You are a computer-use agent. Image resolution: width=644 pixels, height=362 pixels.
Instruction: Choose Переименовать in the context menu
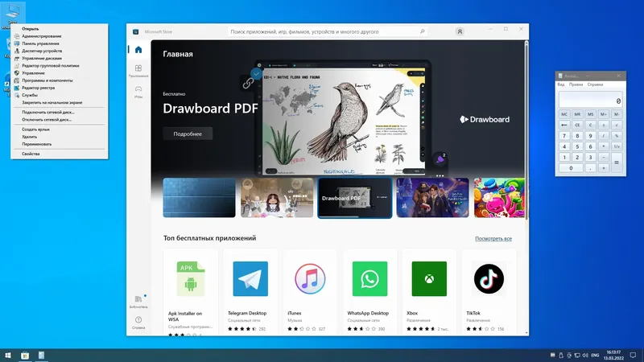coord(60,144)
